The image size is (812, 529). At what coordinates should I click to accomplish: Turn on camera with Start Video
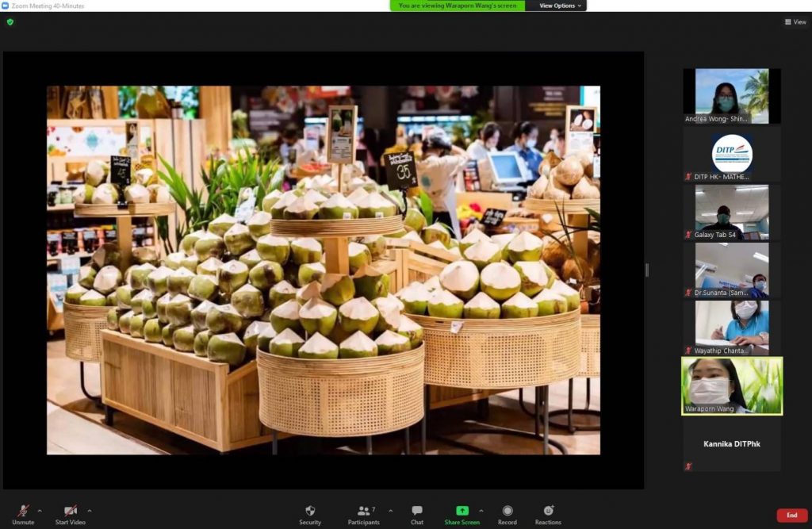(x=71, y=513)
